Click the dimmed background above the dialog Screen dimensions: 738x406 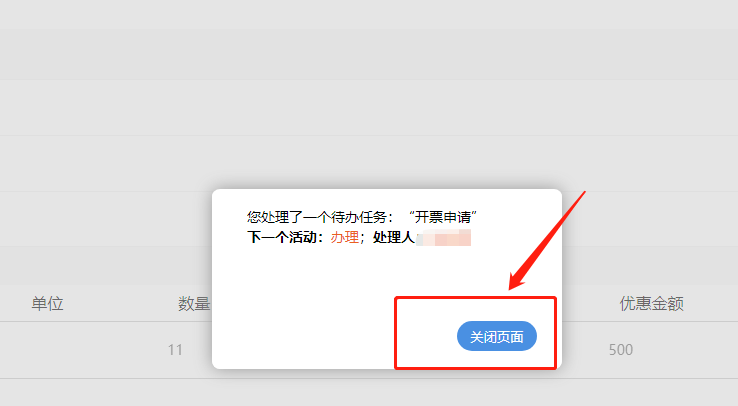pos(369,94)
